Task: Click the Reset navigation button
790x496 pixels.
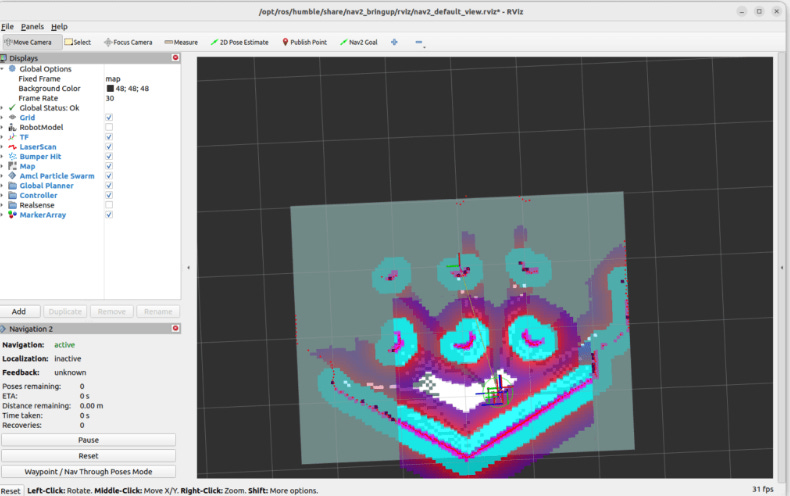Action: point(88,456)
